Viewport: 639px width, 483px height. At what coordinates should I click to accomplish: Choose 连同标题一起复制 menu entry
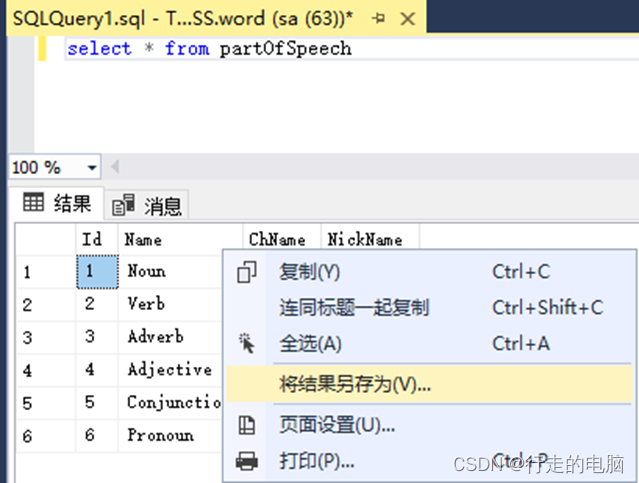[430, 307]
